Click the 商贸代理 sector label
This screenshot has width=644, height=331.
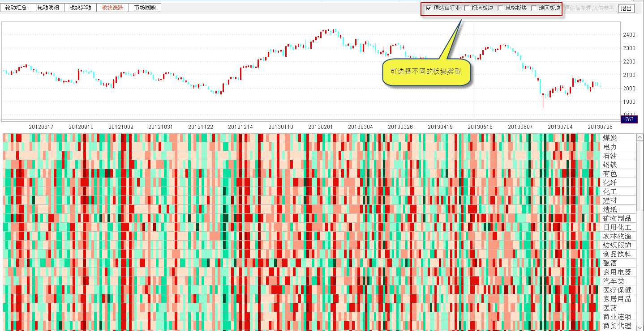(x=617, y=326)
